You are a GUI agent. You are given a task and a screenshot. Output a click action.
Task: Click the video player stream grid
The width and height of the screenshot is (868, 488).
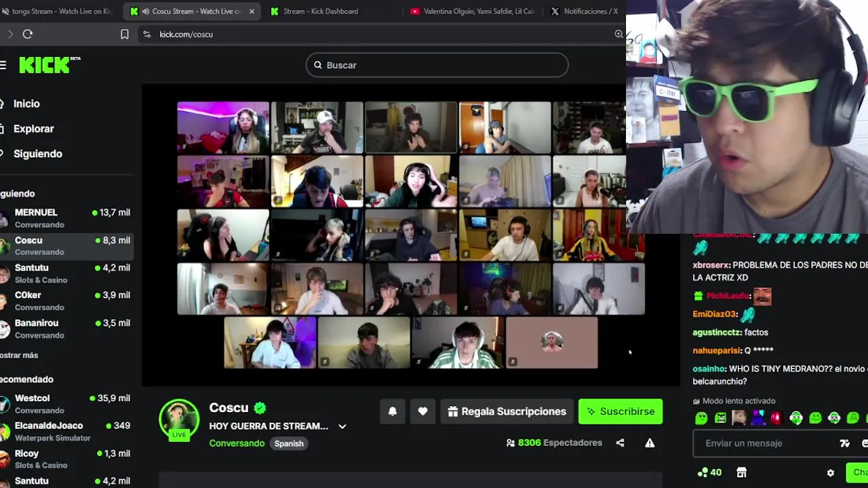tap(411, 235)
